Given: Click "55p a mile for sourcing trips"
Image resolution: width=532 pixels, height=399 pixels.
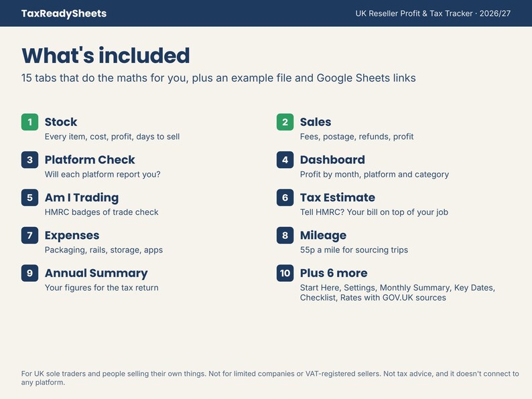Looking at the screenshot, I should pyautogui.click(x=354, y=250).
